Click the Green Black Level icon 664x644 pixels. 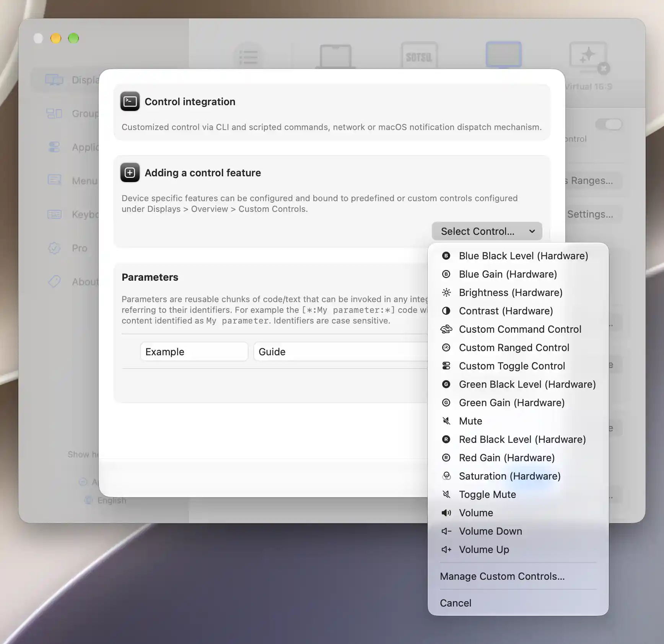pyautogui.click(x=446, y=384)
